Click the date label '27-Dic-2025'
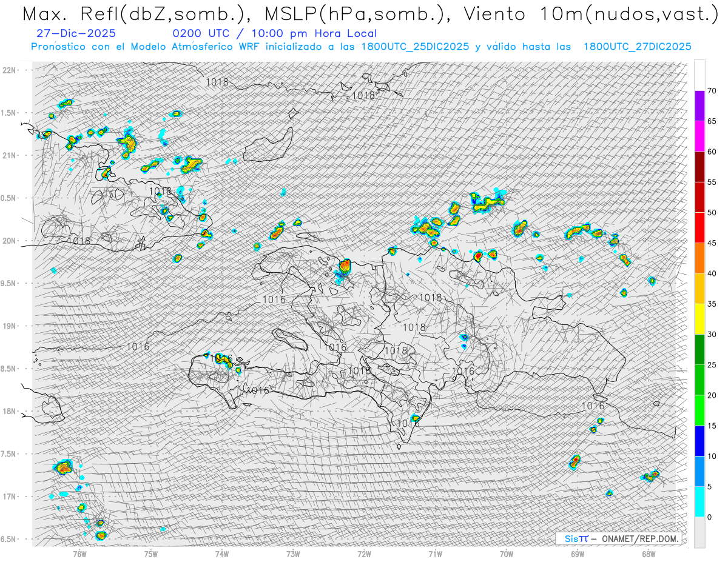 pos(76,33)
